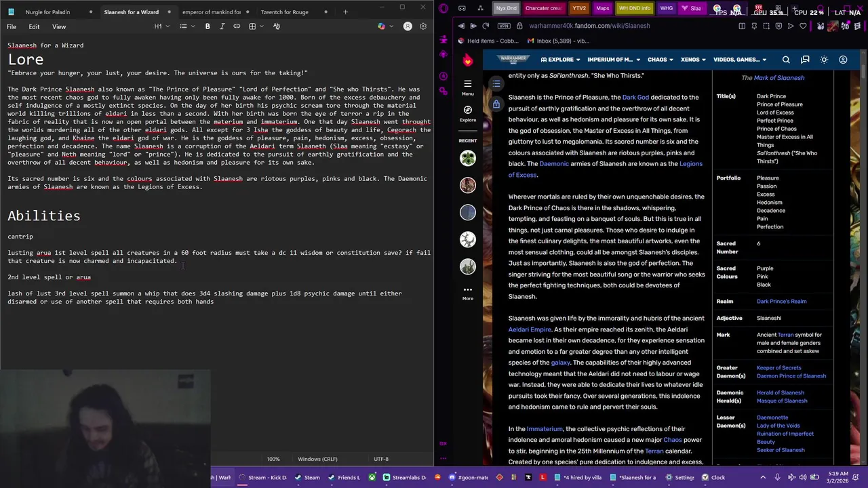This screenshot has width=868, height=488.
Task: Open Discord #goon-mate taskbar item
Action: click(x=469, y=477)
